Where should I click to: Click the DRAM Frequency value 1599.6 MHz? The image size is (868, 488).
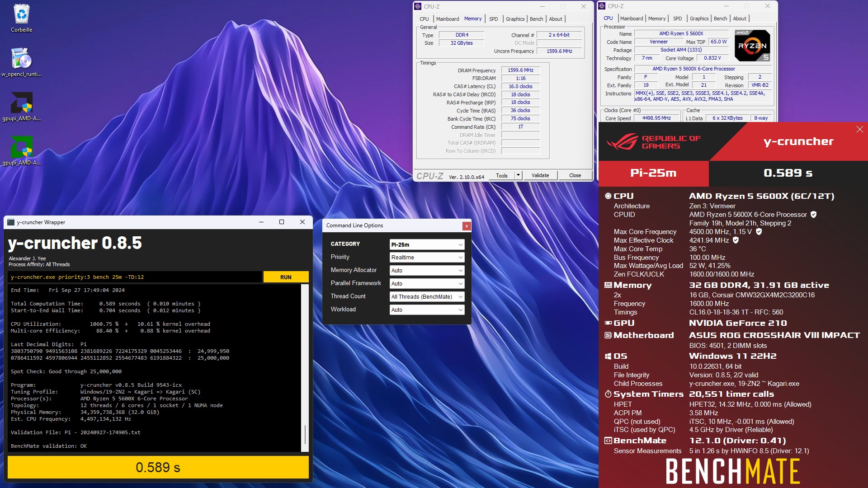(520, 70)
